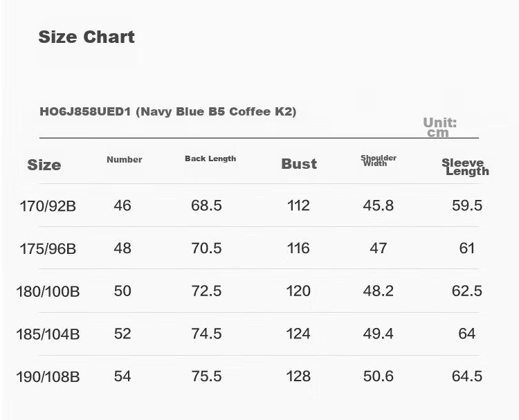The height and width of the screenshot is (420, 519).
Task: Click the Shoulder Width column header
Action: [379, 161]
